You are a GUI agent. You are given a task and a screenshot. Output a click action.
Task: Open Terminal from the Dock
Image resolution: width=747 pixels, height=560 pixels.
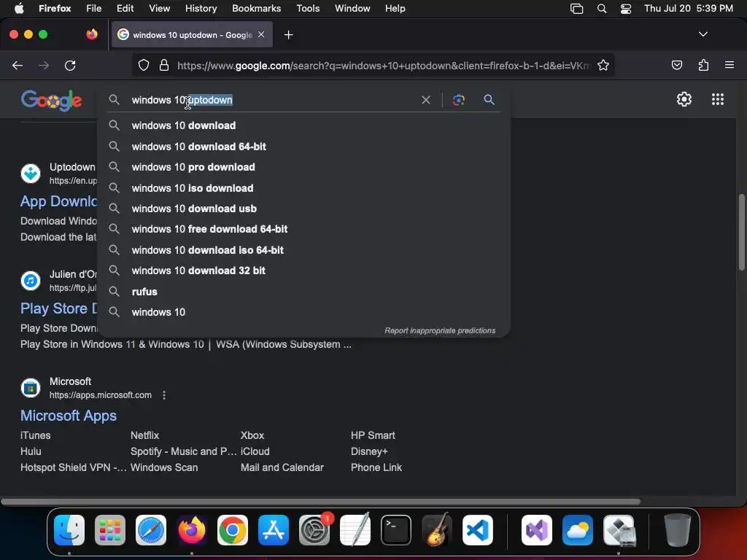[x=396, y=530]
